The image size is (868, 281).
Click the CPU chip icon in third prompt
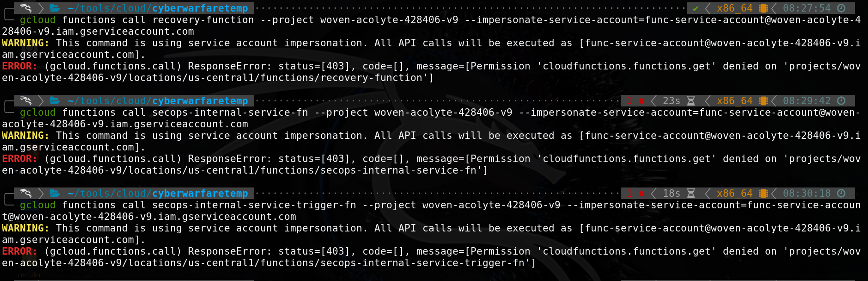click(x=763, y=194)
